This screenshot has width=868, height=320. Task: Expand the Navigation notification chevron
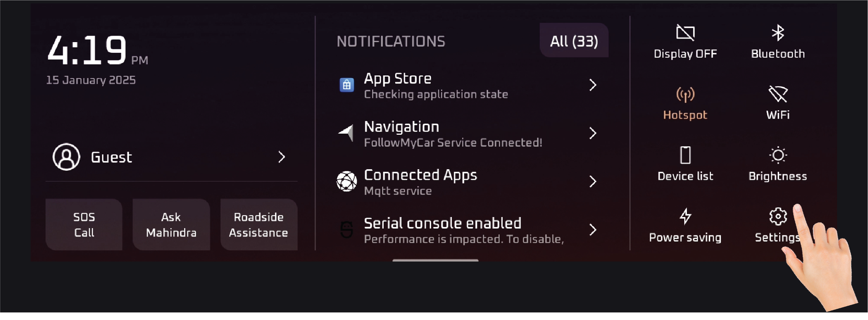point(593,133)
